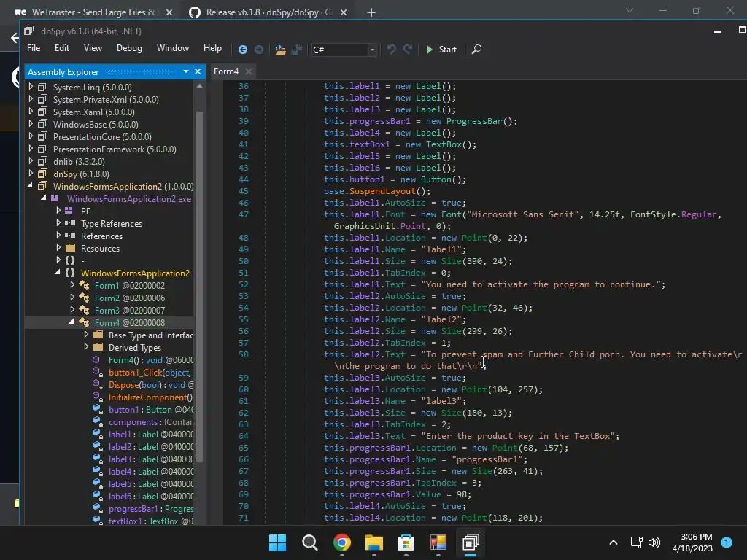
Task: Start debugging with the Start button
Action: click(441, 50)
